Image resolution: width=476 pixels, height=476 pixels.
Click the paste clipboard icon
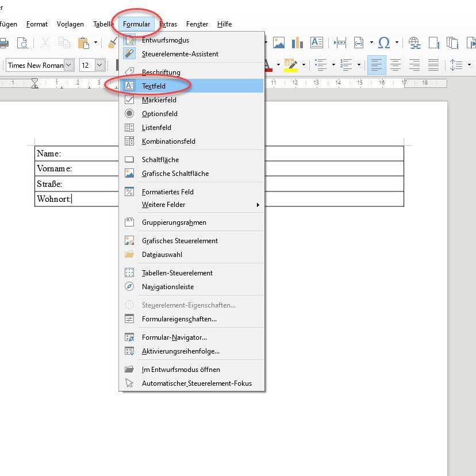pyautogui.click(x=83, y=43)
